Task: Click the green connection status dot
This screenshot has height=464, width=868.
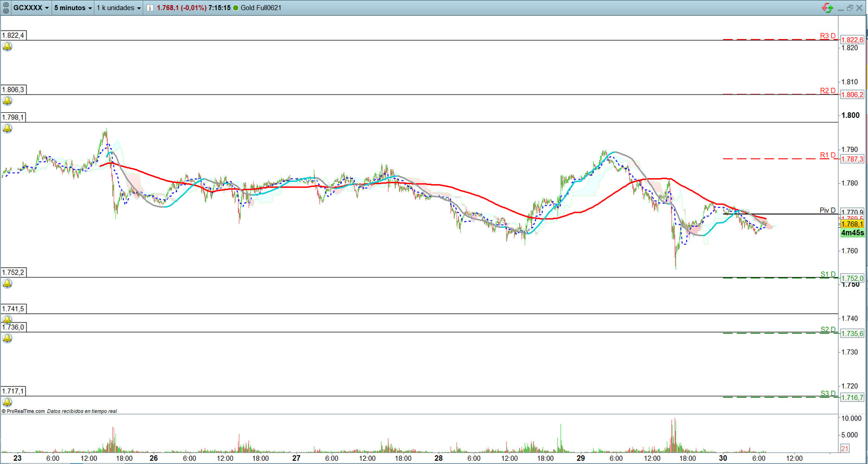Action: click(236, 8)
